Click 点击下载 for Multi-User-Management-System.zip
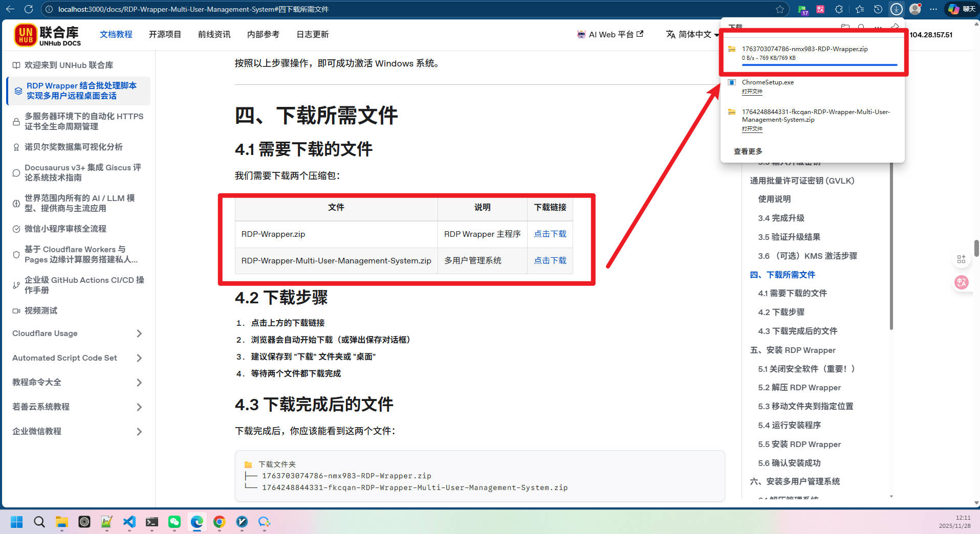Image resolution: width=980 pixels, height=534 pixels. 550,260
